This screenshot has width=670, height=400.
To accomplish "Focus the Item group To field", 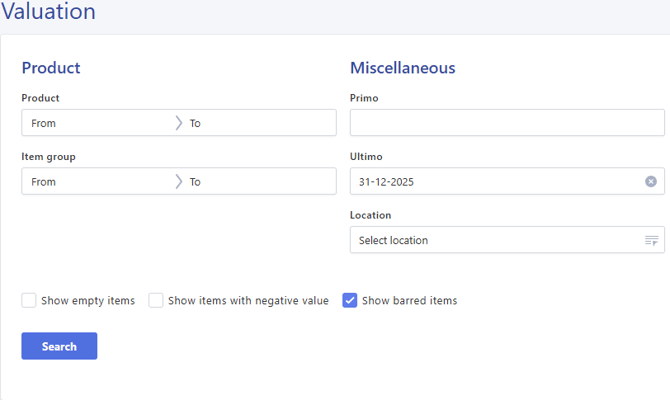I will [260, 182].
